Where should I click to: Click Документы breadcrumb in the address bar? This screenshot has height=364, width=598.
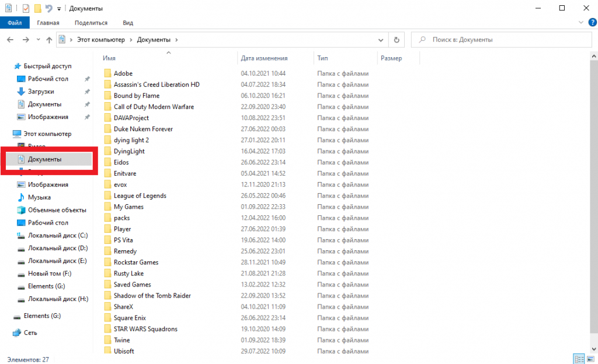[154, 40]
